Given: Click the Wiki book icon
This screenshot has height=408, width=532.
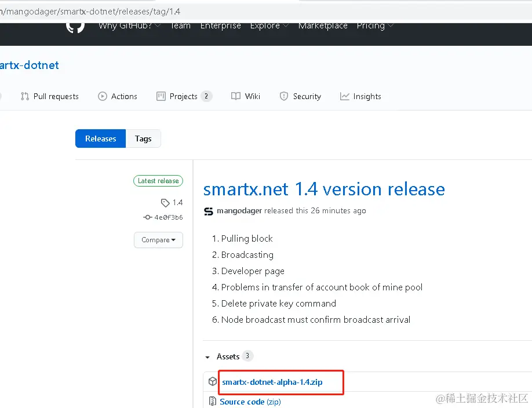Looking at the screenshot, I should 236,96.
